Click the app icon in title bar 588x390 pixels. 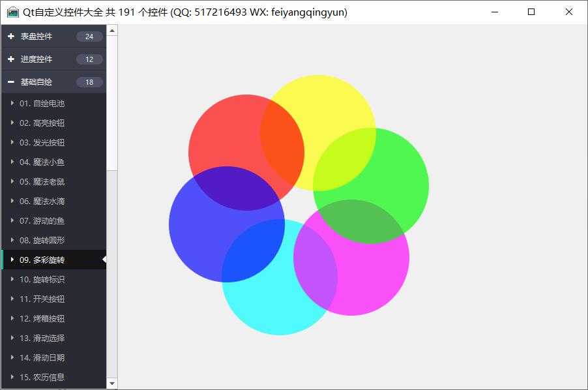point(12,12)
